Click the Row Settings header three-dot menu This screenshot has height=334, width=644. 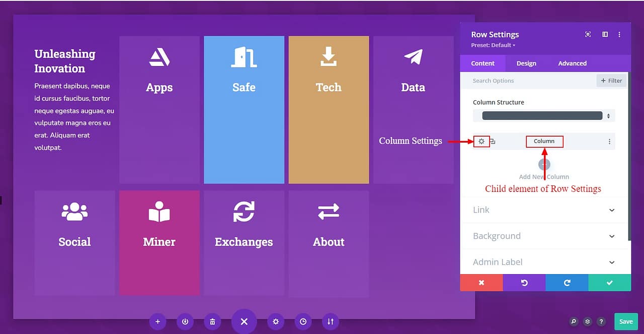coord(619,34)
